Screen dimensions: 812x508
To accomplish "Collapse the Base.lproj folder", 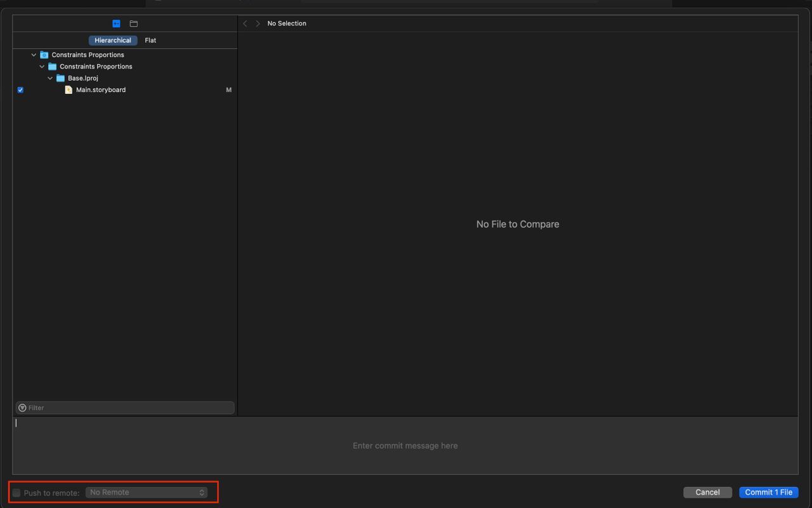I will 51,78.
